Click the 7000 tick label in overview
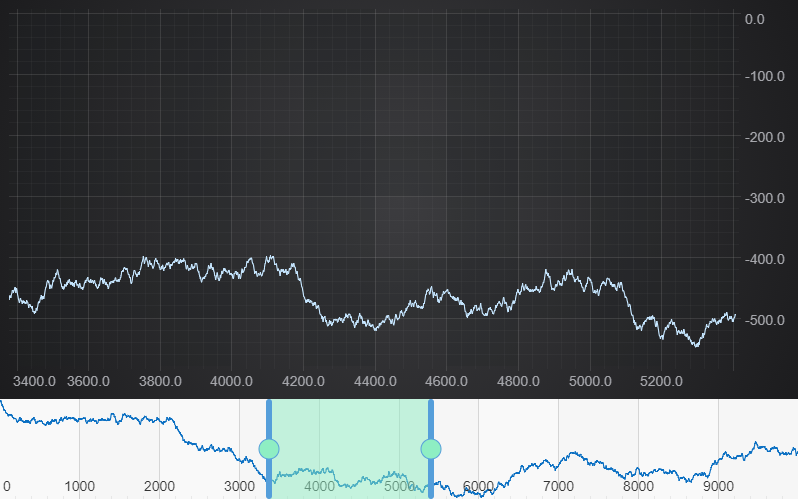This screenshot has width=798, height=500. [x=559, y=487]
